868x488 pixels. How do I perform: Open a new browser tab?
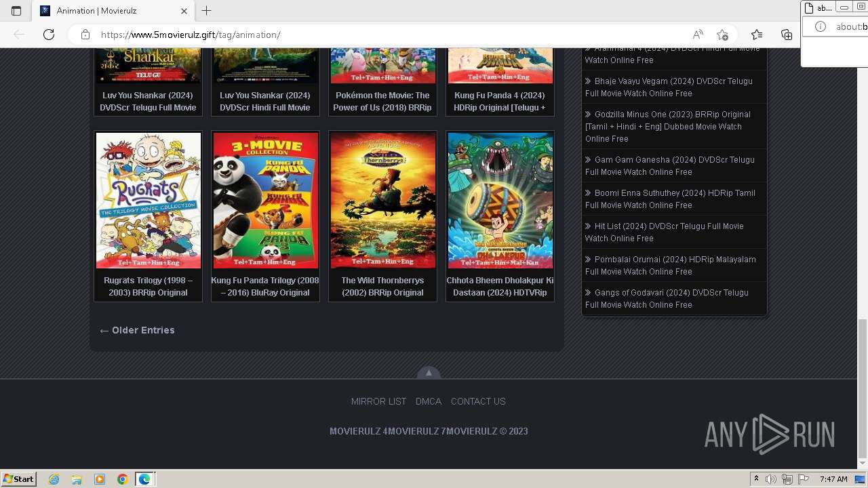tap(207, 11)
